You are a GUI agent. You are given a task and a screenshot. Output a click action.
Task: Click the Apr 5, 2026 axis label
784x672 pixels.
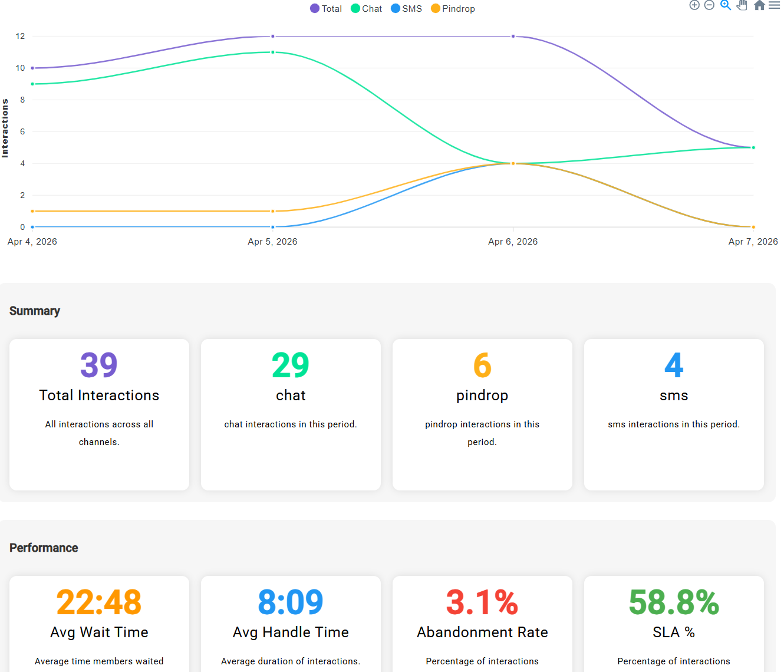click(272, 242)
